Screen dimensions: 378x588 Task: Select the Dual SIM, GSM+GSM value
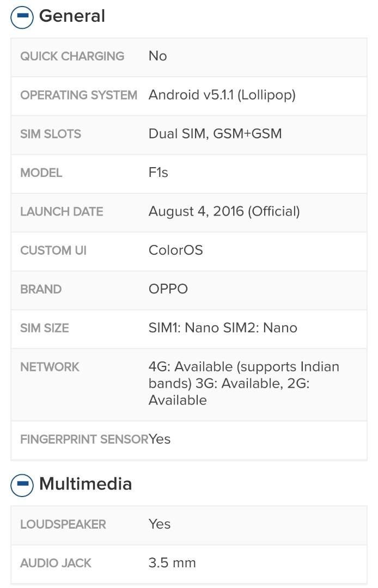(215, 134)
